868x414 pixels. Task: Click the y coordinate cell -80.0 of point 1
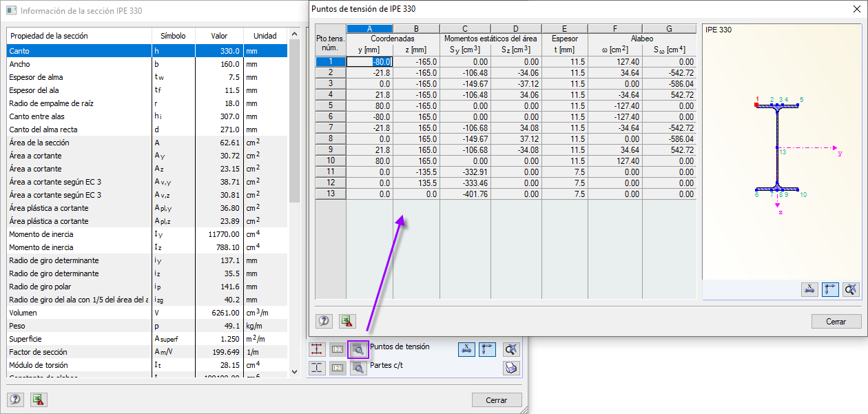(369, 62)
